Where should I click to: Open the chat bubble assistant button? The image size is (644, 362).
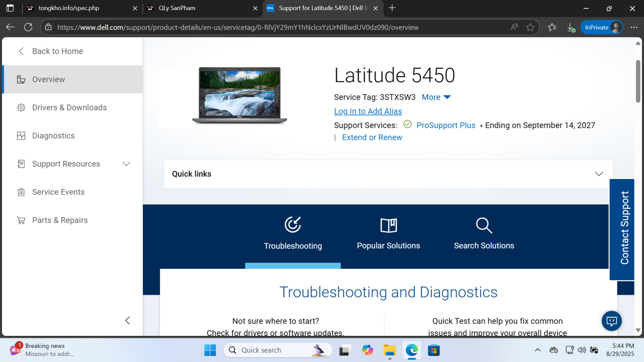(611, 321)
